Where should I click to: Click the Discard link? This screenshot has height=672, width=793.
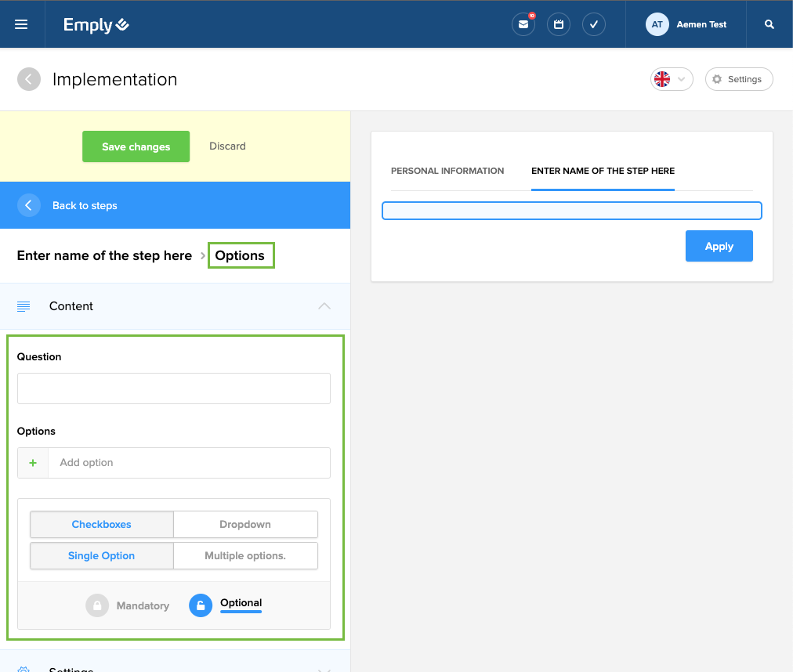(227, 146)
